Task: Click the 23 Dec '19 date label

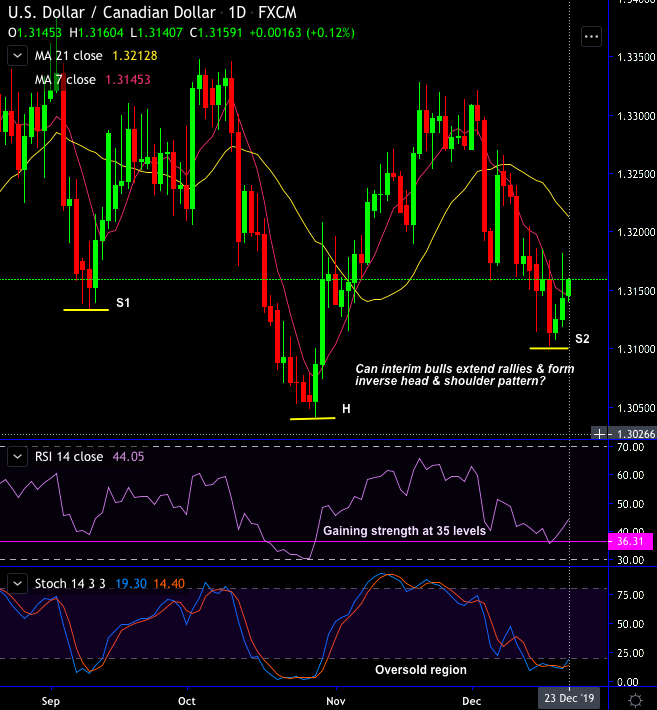Action: pos(569,698)
